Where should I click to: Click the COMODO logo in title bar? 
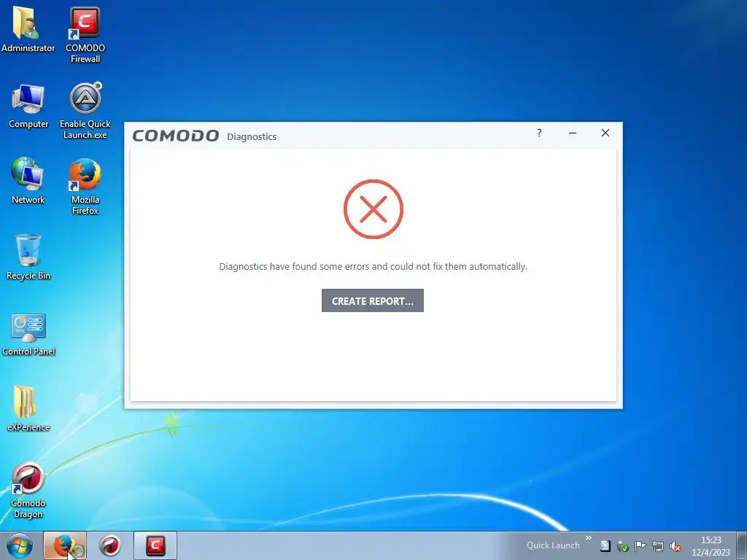click(175, 136)
